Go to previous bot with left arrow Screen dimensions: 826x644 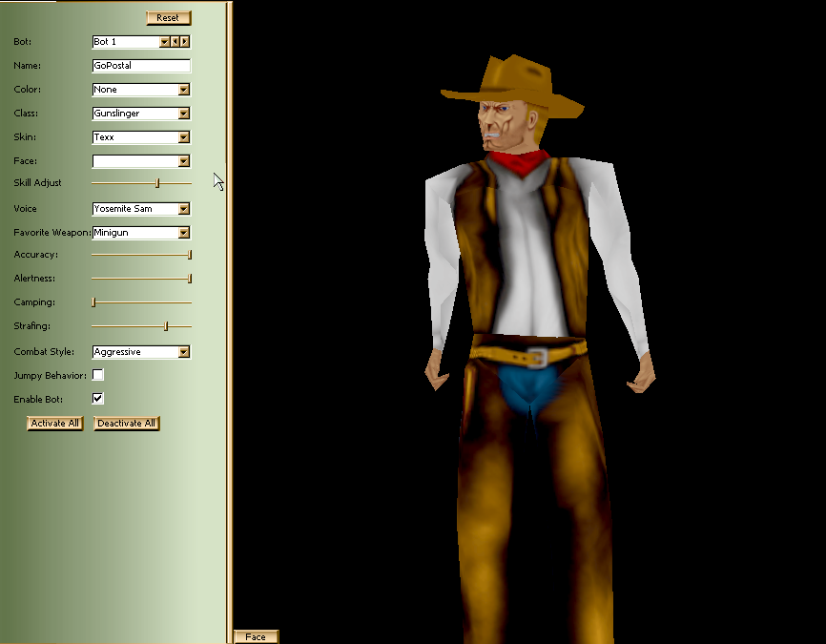click(x=175, y=42)
